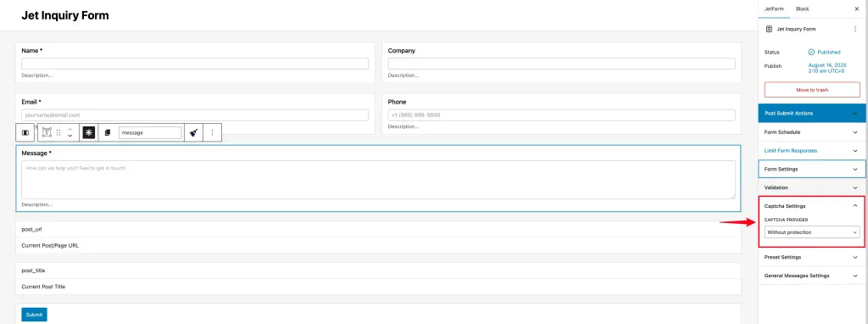Click Description under the Company field
The width and height of the screenshot is (868, 324).
click(403, 75)
